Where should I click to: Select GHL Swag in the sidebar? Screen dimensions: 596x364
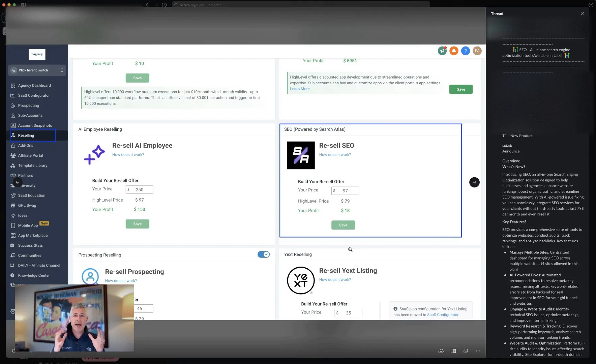[27, 205]
